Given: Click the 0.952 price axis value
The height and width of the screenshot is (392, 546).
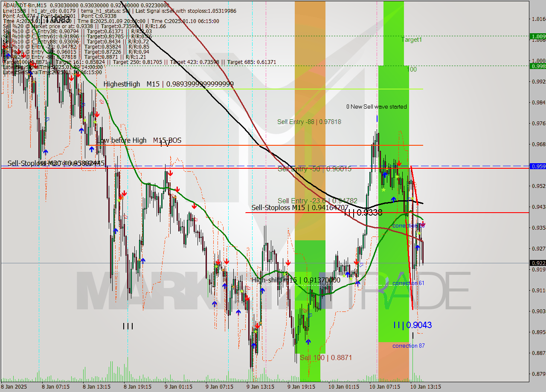Looking at the screenshot, I should pyautogui.click(x=539, y=186).
